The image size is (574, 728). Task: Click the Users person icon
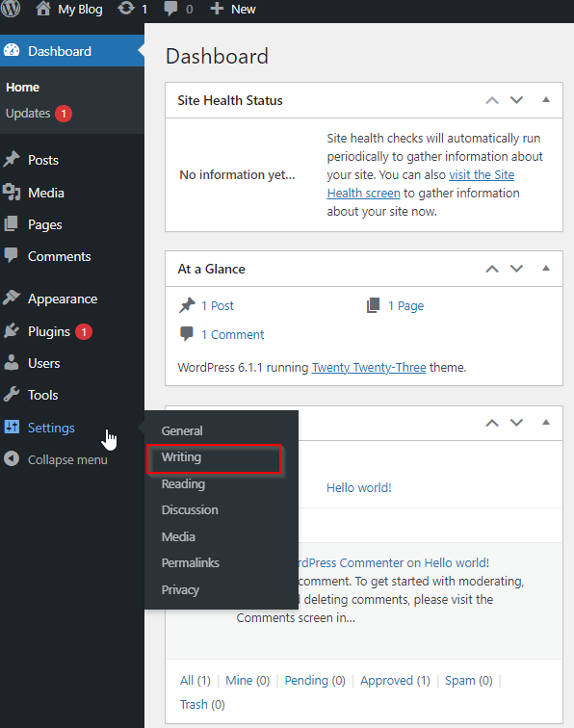tap(12, 363)
